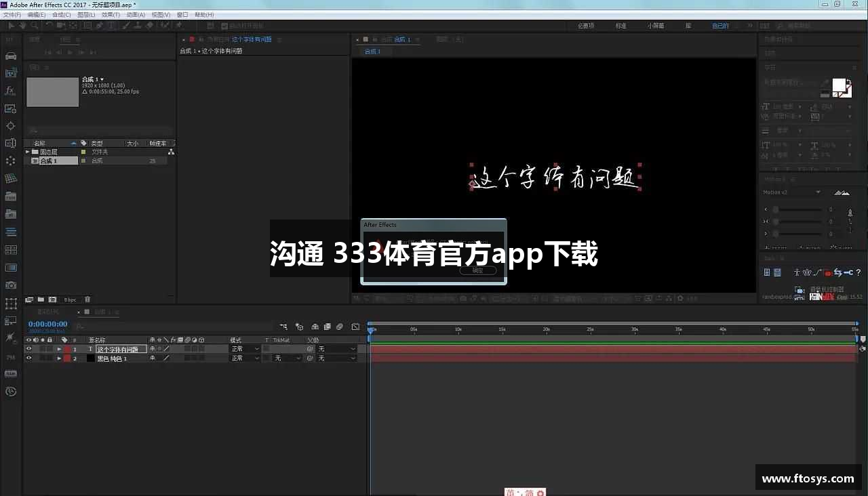868x496 pixels.
Task: Hide the 黑色 纯色 1 layer
Action: [x=28, y=358]
